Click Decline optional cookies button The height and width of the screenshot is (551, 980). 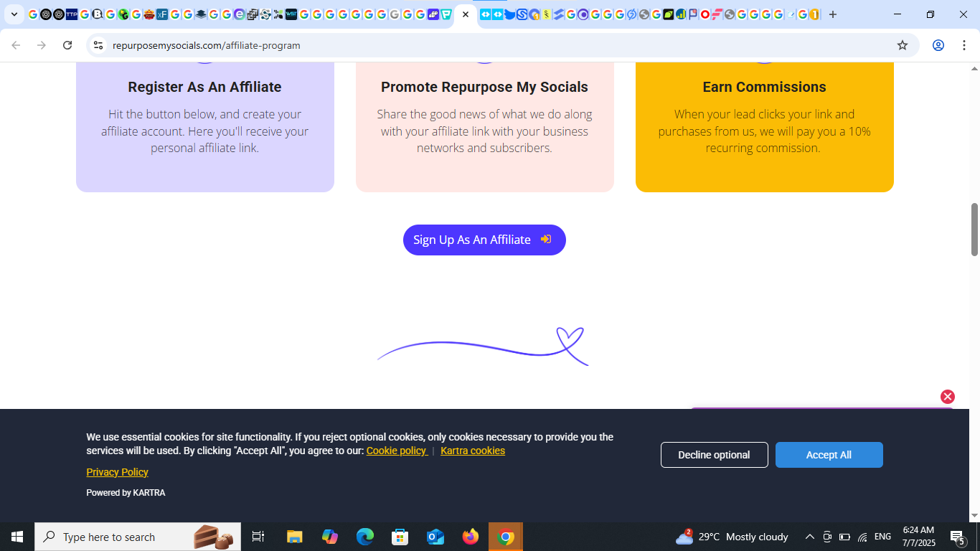click(x=714, y=455)
